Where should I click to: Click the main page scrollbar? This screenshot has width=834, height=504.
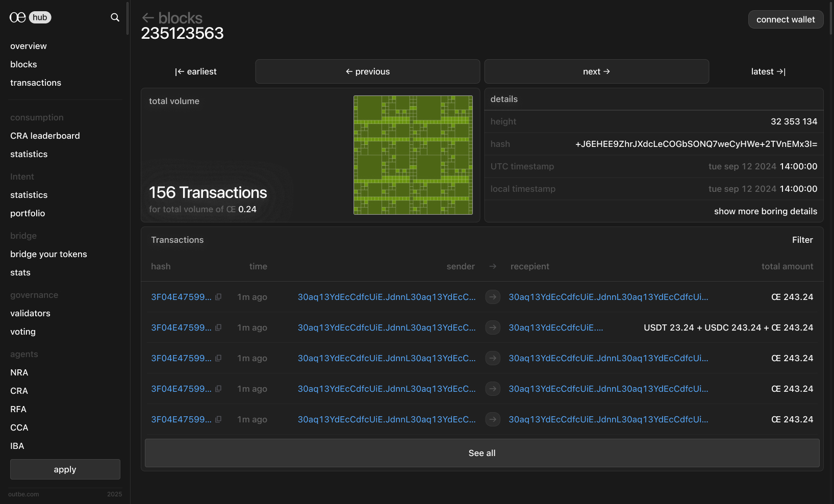(831, 18)
